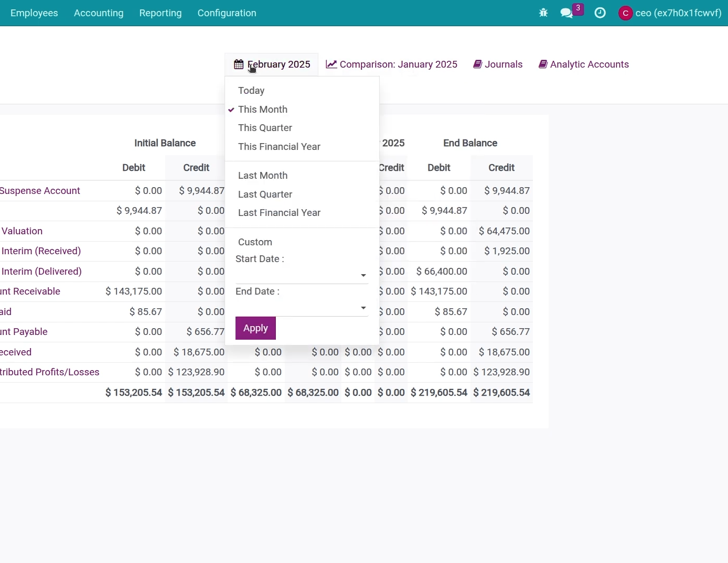Click the chart icon beside Comparison
Viewport: 728px width, 563px height.
coord(331,64)
